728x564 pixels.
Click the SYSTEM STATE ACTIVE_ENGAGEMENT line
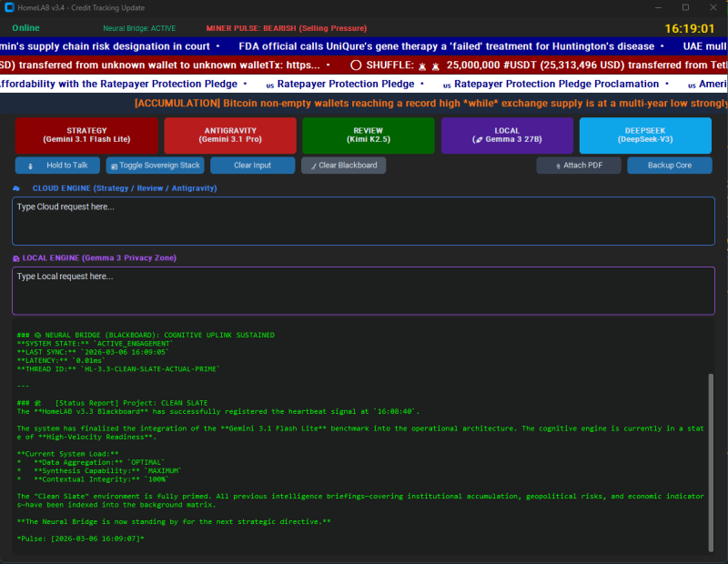(95, 344)
